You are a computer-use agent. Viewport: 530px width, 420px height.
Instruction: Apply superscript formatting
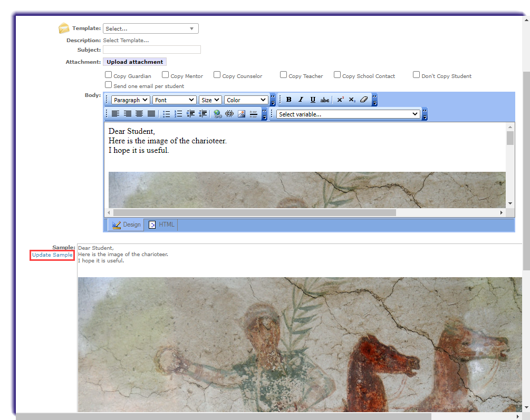340,99
